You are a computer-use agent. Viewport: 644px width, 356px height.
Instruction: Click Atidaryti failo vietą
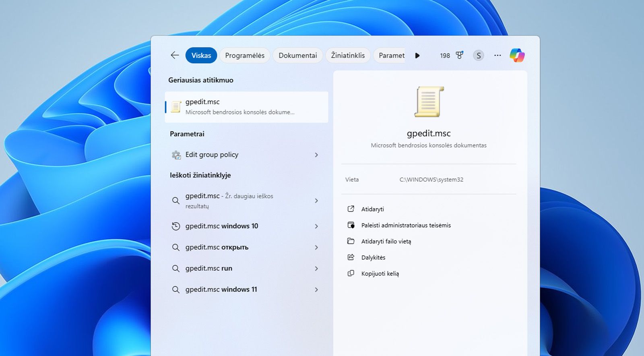tap(386, 241)
